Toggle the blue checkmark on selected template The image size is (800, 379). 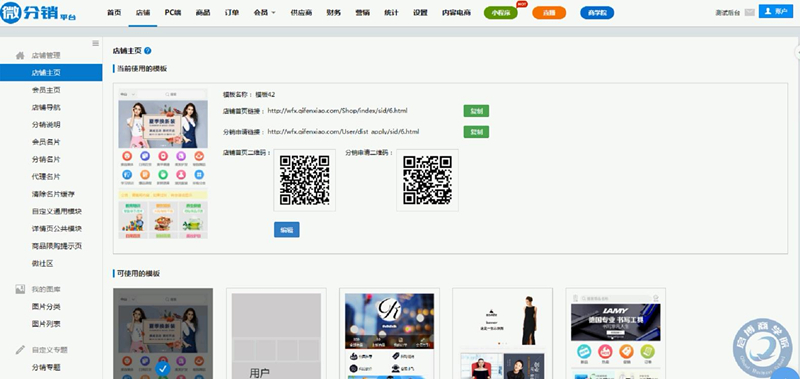(163, 368)
